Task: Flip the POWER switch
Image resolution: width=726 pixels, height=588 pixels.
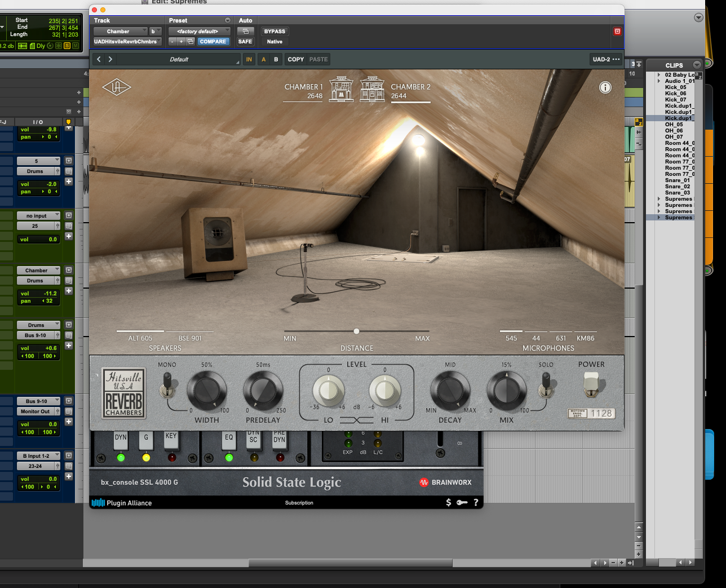Action: (591, 384)
